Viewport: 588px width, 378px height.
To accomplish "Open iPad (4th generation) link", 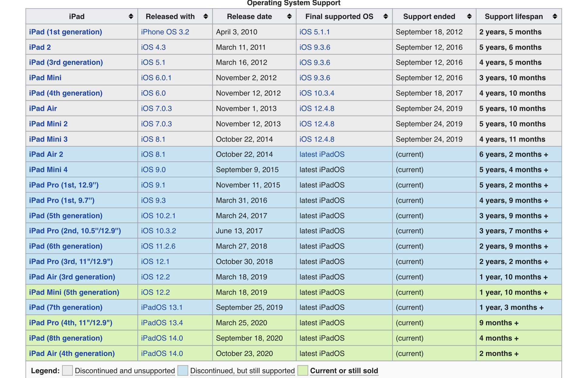I will click(x=66, y=93).
